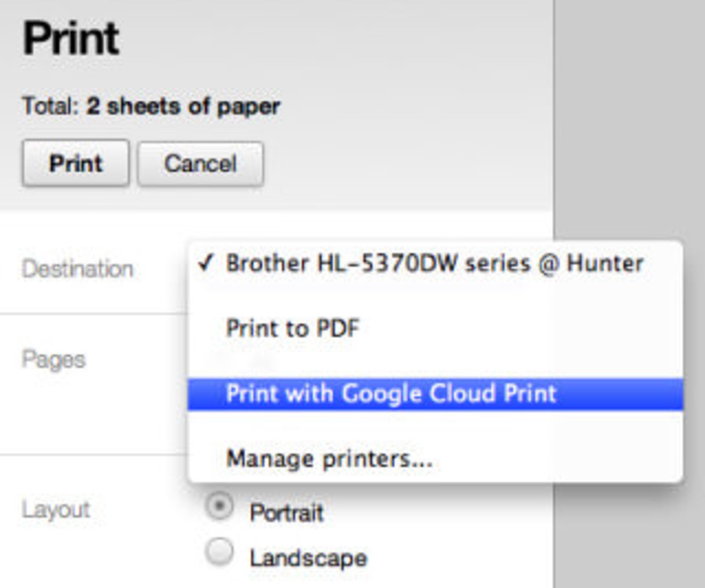705x588 pixels.
Task: Click the checkmark beside the Brother printer
Action: (x=205, y=263)
